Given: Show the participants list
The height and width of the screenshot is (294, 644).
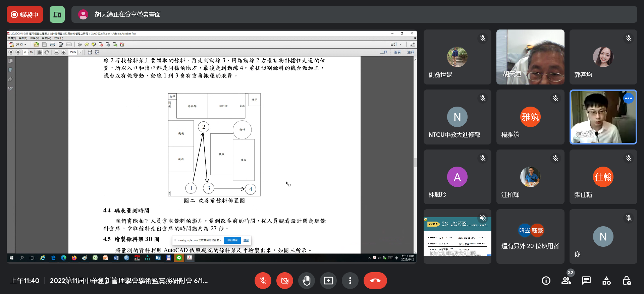Looking at the screenshot, I should pos(566,281).
